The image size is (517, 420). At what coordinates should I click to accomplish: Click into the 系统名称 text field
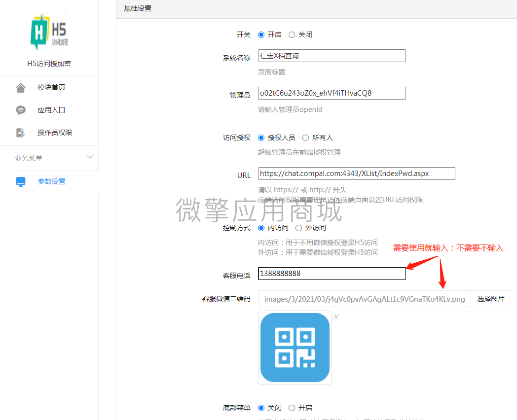click(x=332, y=56)
